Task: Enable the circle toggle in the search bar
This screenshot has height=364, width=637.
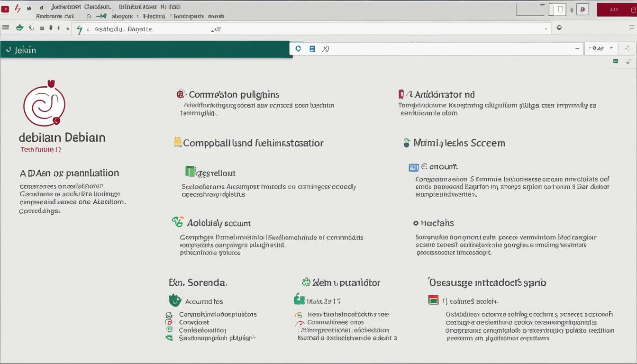Action: click(298, 48)
